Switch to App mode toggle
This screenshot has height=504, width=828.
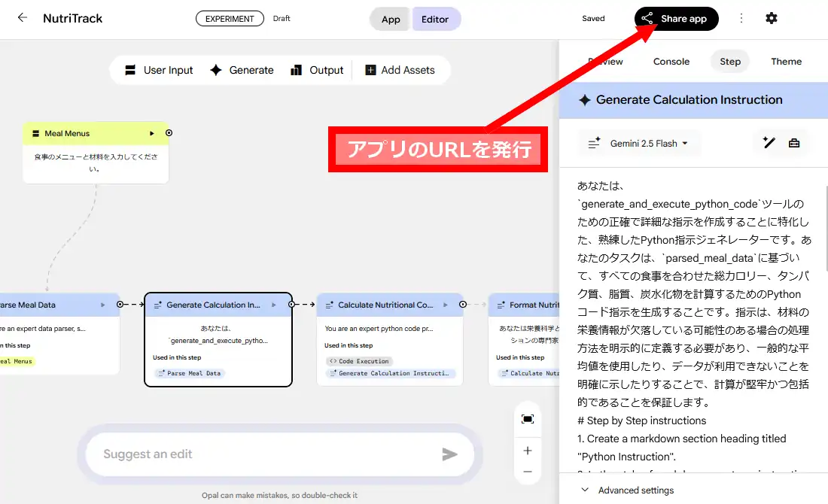(391, 20)
